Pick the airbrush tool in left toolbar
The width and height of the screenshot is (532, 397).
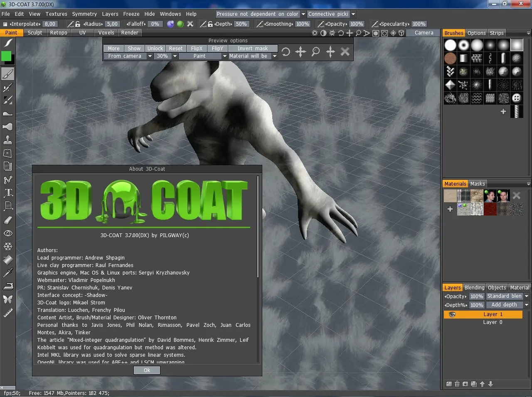[x=8, y=87]
